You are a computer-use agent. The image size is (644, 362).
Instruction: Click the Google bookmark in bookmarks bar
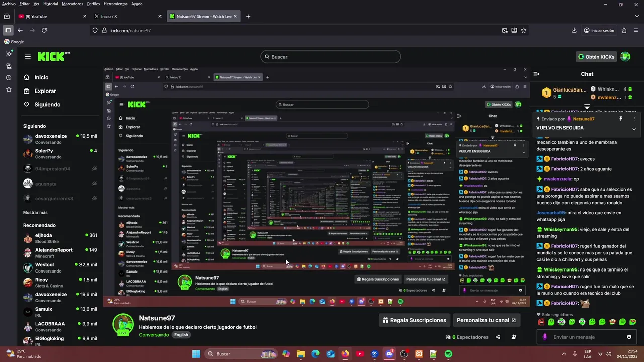pyautogui.click(x=14, y=42)
